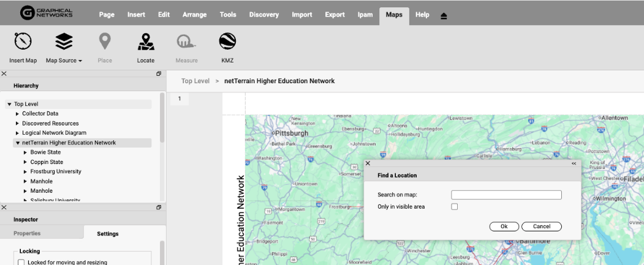Cancel the Find a Location dialog
Viewport: 644px width, 265px height.
(541, 226)
